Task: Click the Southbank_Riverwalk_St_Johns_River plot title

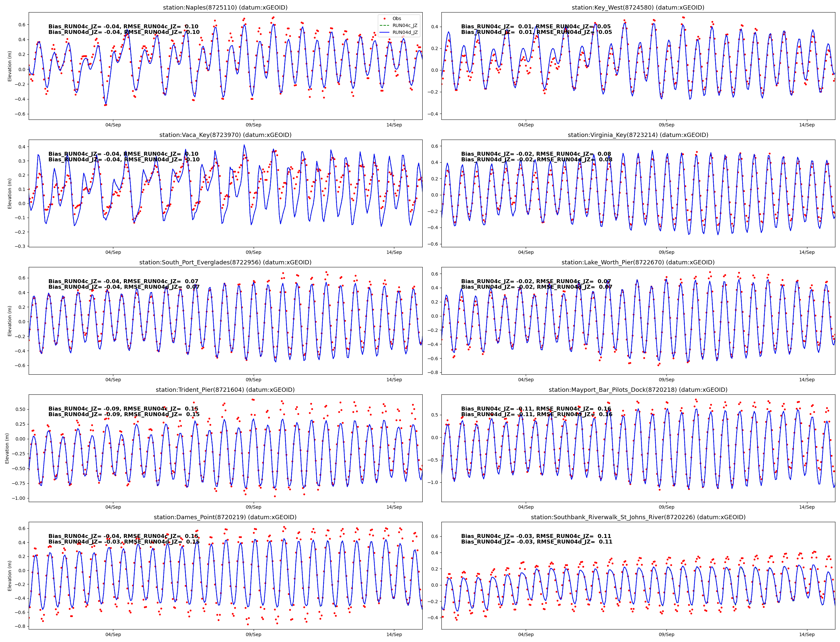Action: [638, 518]
